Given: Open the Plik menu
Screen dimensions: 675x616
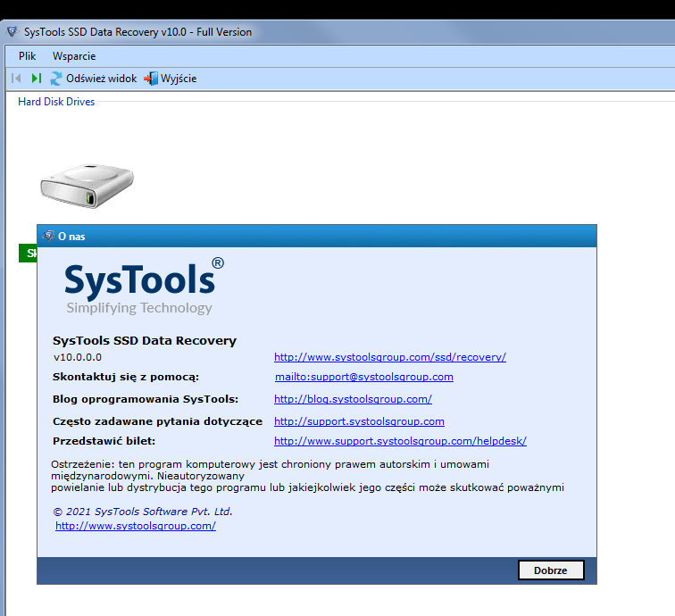Looking at the screenshot, I should [x=27, y=56].
